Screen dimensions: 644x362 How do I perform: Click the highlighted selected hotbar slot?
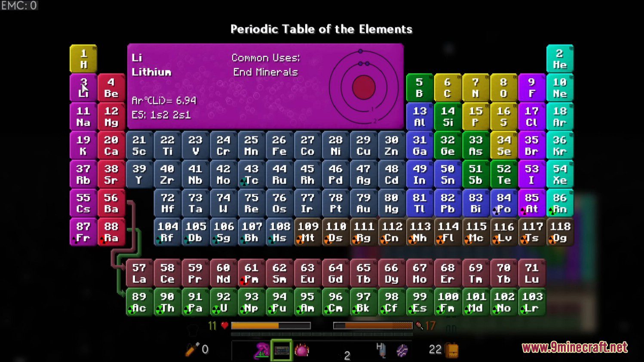pyautogui.click(x=282, y=350)
